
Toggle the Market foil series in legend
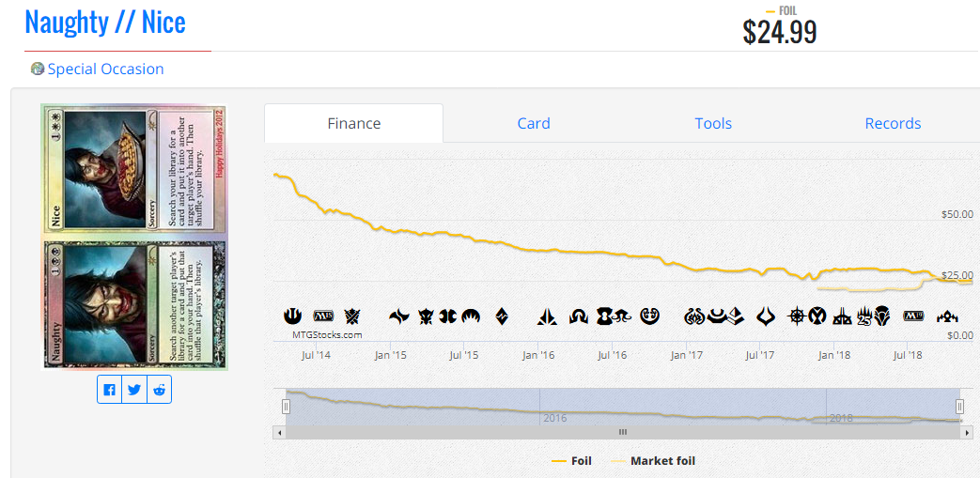pos(653,461)
